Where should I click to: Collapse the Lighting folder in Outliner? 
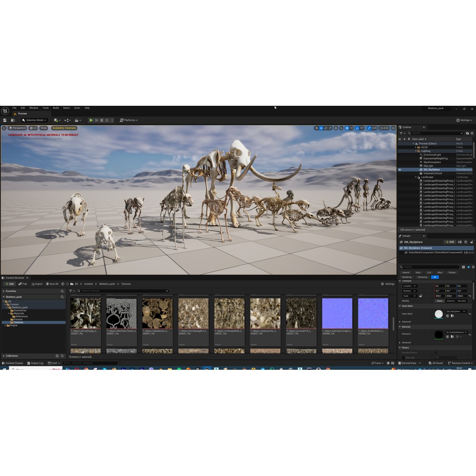(416, 151)
